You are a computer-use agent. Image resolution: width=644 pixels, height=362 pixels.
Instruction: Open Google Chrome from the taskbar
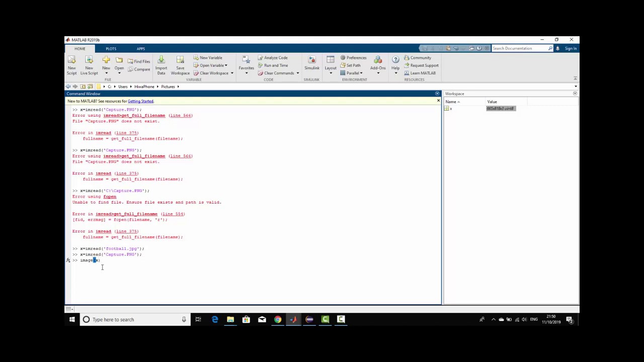point(278,319)
